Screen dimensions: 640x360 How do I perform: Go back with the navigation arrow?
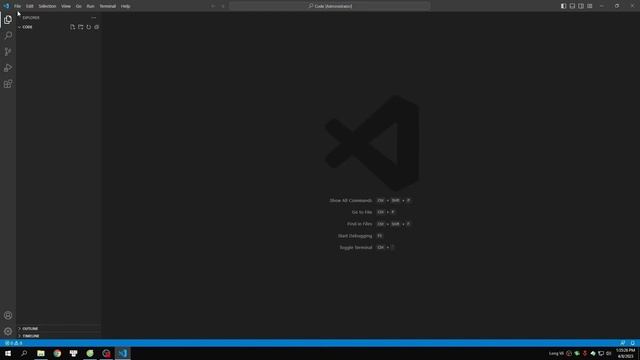213,6
